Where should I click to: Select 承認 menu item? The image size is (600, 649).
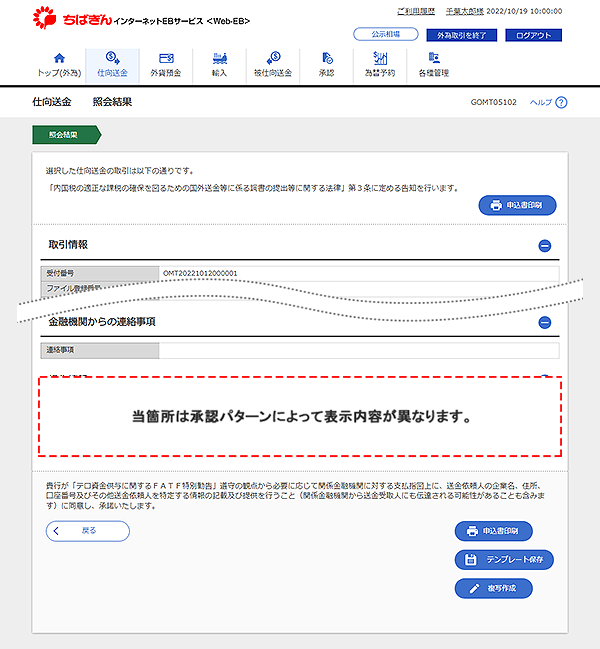[x=326, y=65]
